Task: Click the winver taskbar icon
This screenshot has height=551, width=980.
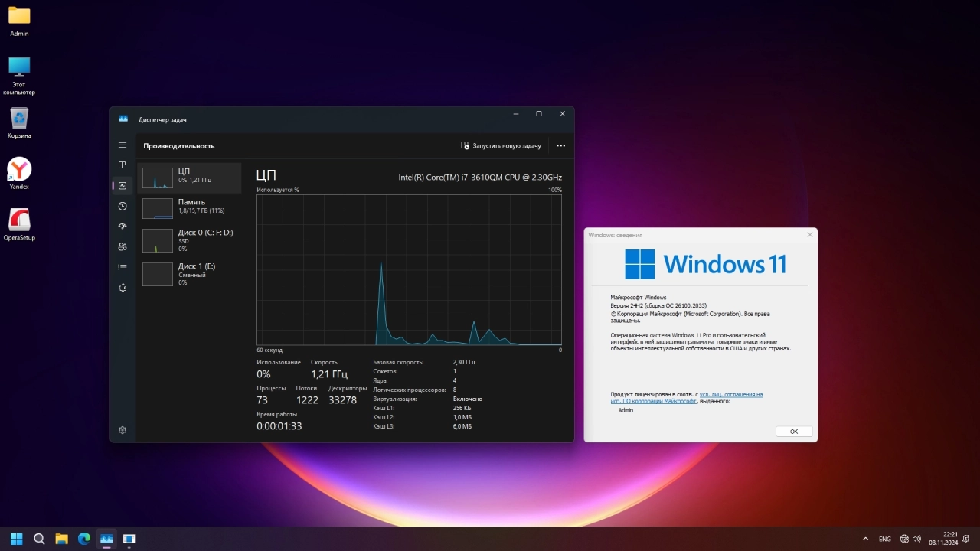Action: pos(129,539)
